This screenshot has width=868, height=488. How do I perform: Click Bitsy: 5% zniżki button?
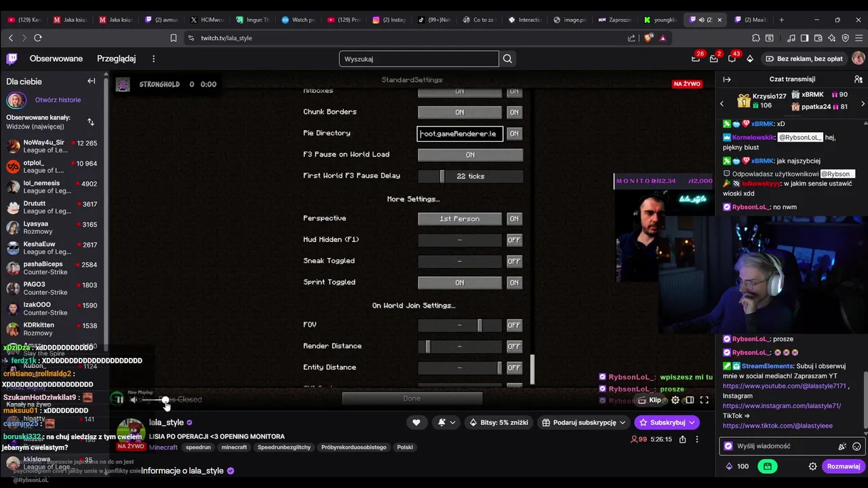coord(498,422)
